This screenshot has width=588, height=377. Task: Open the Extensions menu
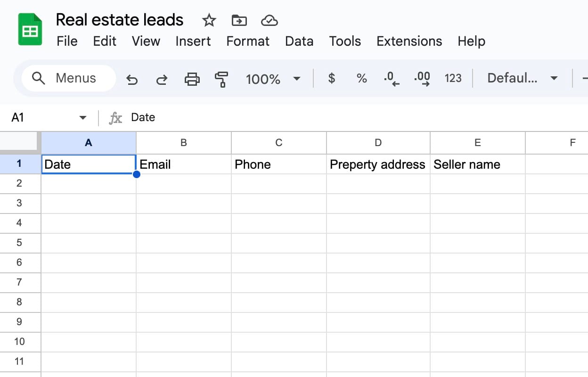409,41
